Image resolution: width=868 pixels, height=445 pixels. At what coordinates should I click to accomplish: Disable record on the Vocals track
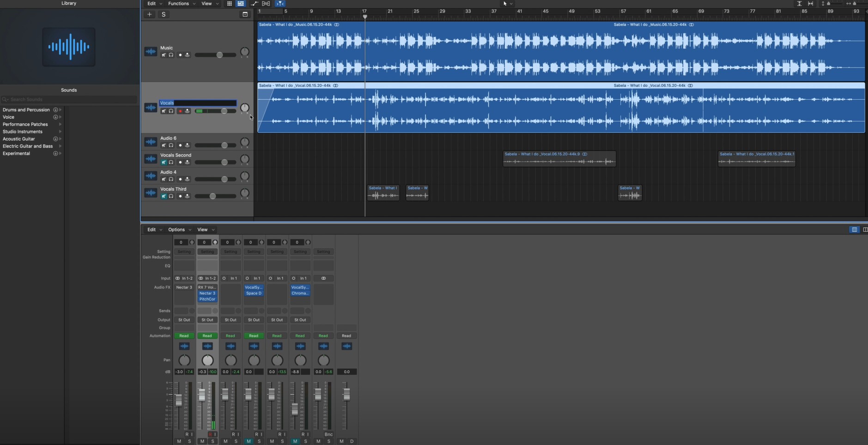click(180, 111)
